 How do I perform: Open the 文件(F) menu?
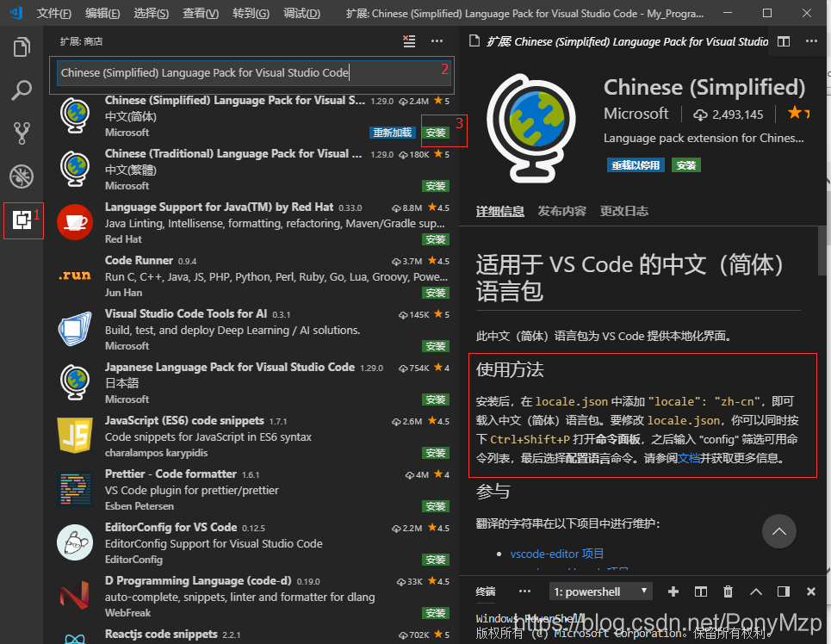pyautogui.click(x=54, y=13)
